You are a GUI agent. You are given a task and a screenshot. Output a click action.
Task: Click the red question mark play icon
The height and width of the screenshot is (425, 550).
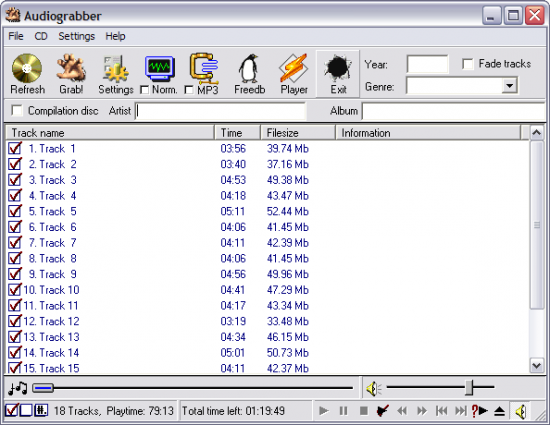point(480,411)
